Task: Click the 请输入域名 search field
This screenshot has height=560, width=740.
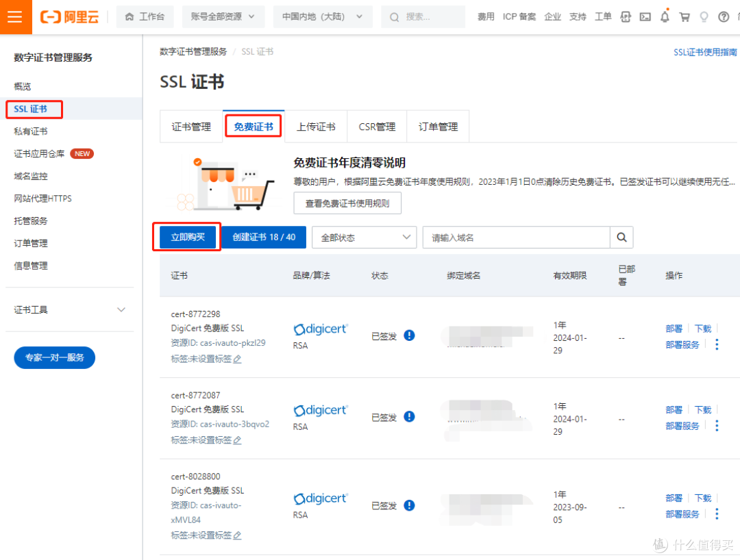Action: (x=517, y=238)
